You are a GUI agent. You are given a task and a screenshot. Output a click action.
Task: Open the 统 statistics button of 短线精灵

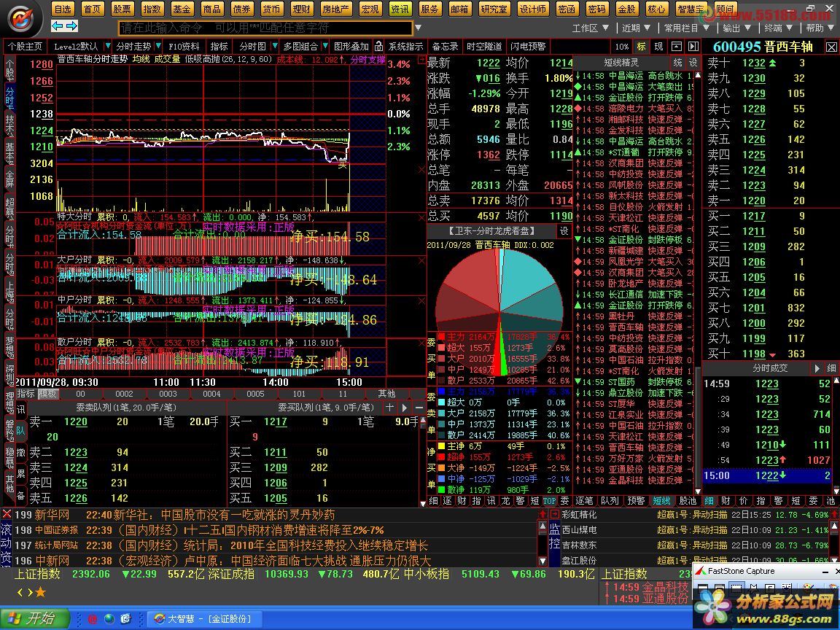pyautogui.click(x=677, y=63)
